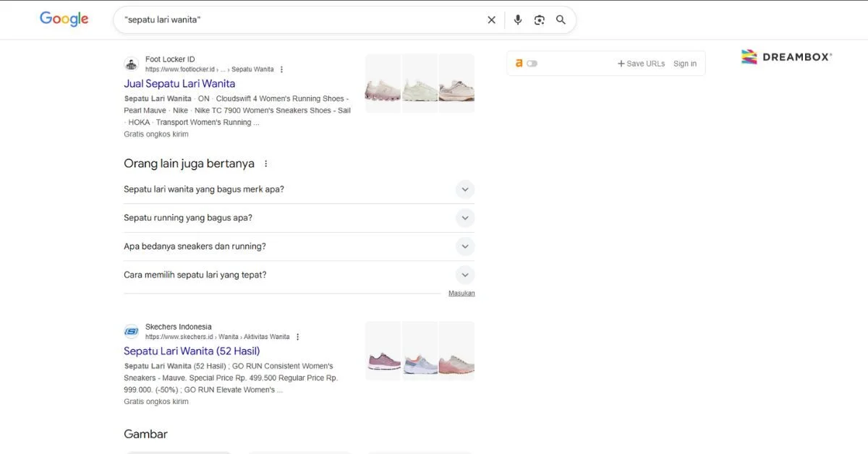Click the Google logo

coord(64,19)
